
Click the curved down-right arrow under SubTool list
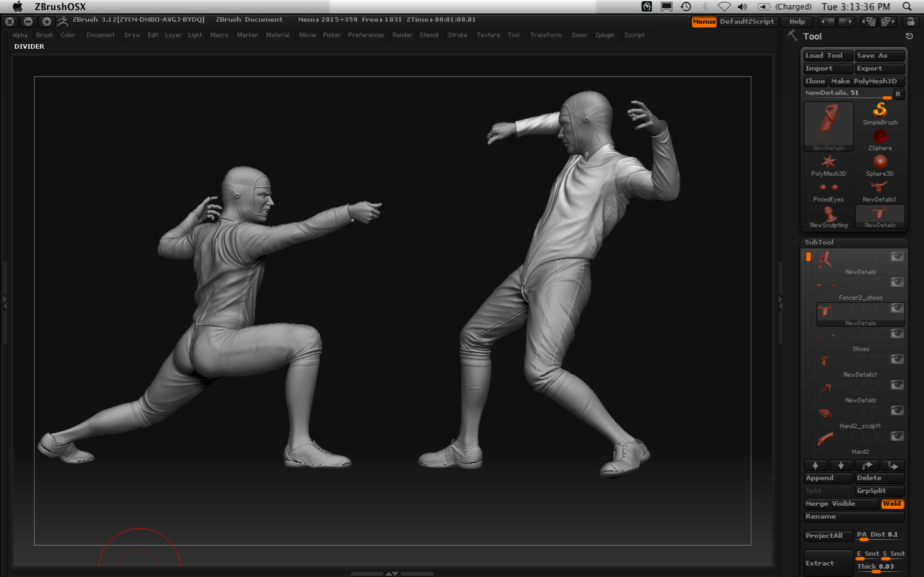coord(893,465)
